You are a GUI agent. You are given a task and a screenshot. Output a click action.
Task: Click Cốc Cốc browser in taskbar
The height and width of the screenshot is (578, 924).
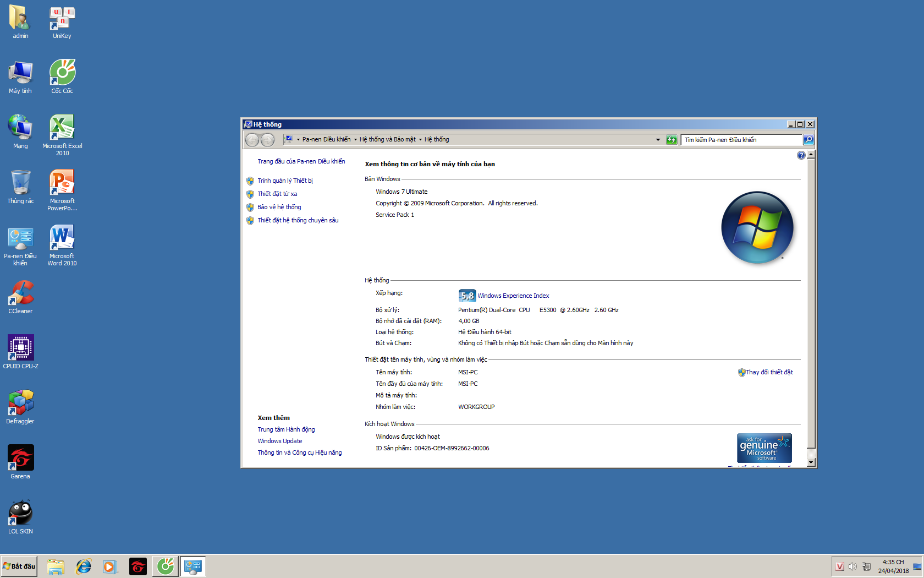pyautogui.click(x=166, y=566)
